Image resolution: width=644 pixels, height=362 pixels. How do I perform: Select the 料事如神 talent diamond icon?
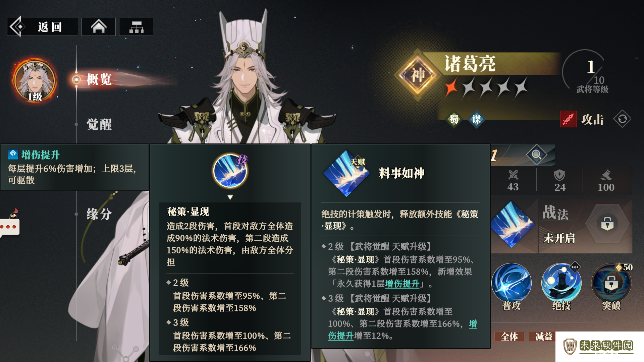click(x=346, y=173)
